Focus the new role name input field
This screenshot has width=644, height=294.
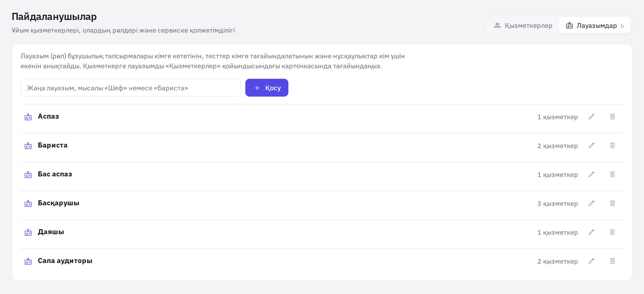(131, 88)
